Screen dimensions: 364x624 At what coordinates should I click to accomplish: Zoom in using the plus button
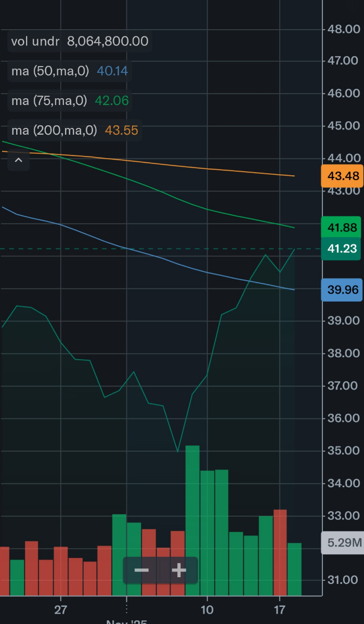(x=179, y=570)
